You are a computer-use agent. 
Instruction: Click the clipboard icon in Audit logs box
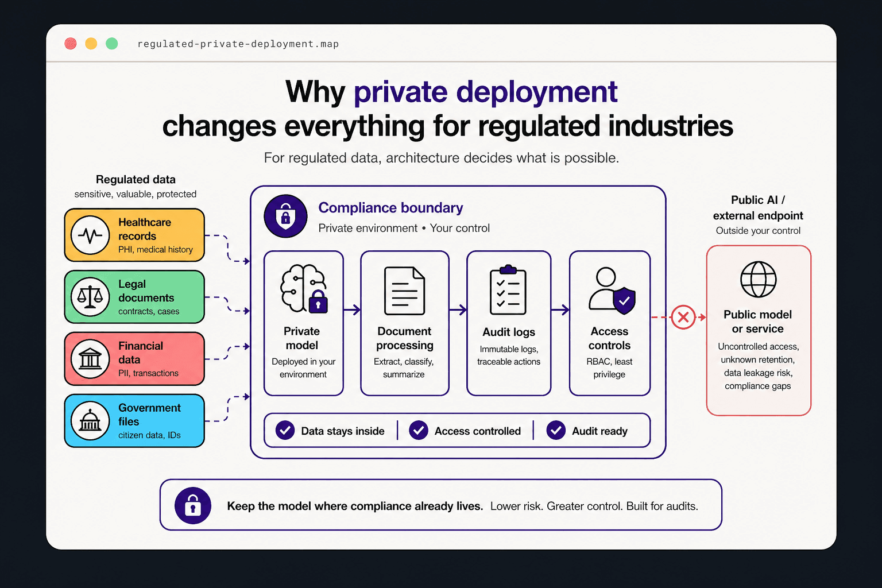pyautogui.click(x=509, y=290)
